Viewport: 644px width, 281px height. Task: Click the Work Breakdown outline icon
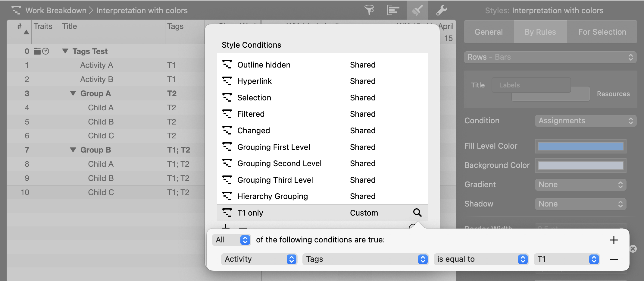(x=16, y=10)
